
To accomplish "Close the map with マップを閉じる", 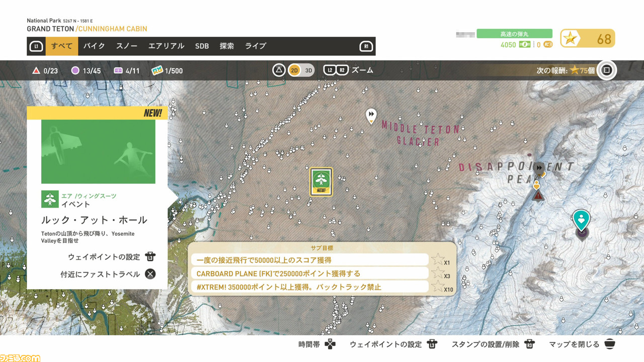I will tap(582, 344).
